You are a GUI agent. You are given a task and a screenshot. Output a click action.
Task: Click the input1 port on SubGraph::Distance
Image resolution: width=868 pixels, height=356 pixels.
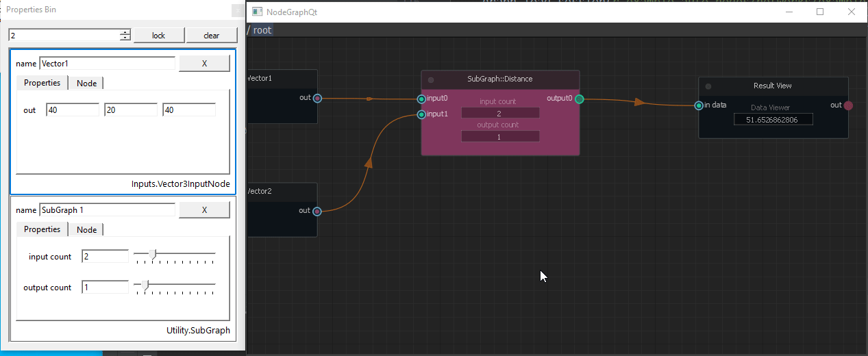[x=421, y=114]
